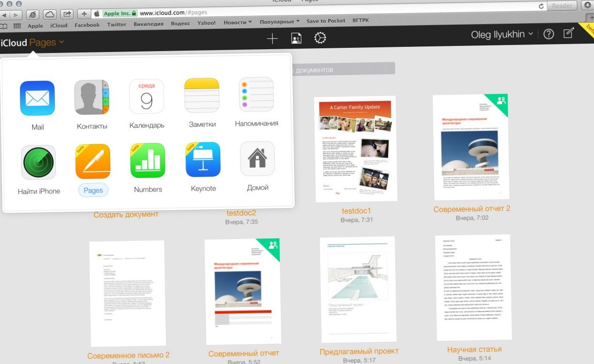Open the gear settings icon
This screenshot has height=364, width=594.
click(320, 38)
